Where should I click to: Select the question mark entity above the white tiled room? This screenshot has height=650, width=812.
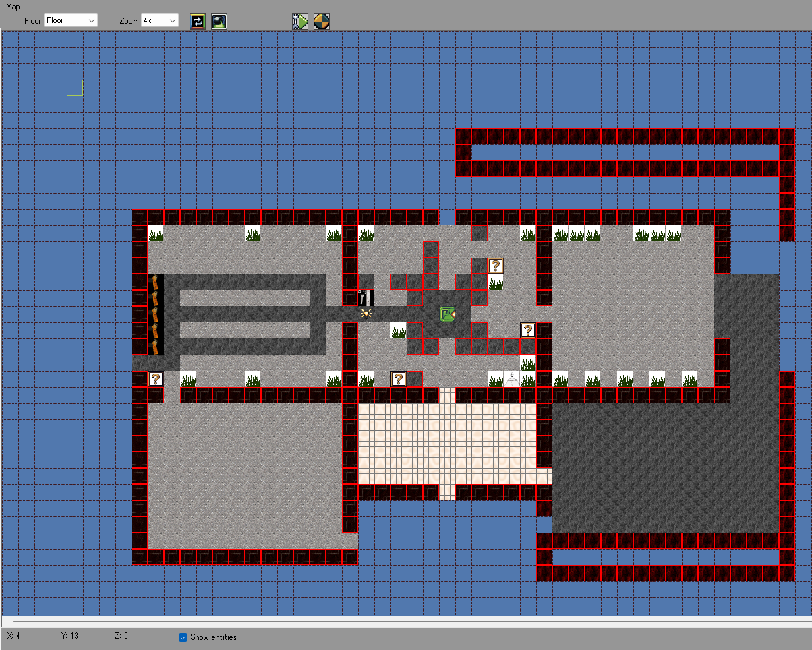399,379
